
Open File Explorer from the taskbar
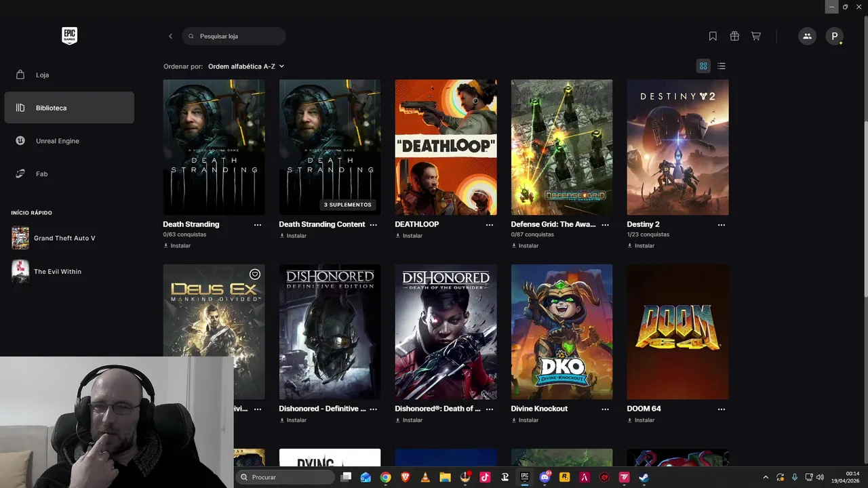point(445,477)
